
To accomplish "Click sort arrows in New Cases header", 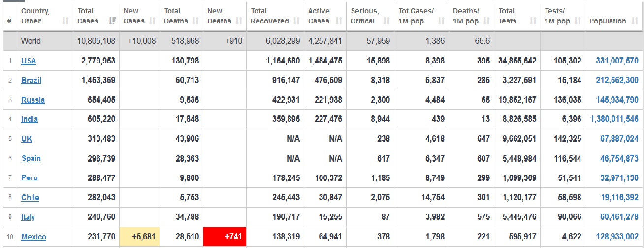I will [x=152, y=21].
